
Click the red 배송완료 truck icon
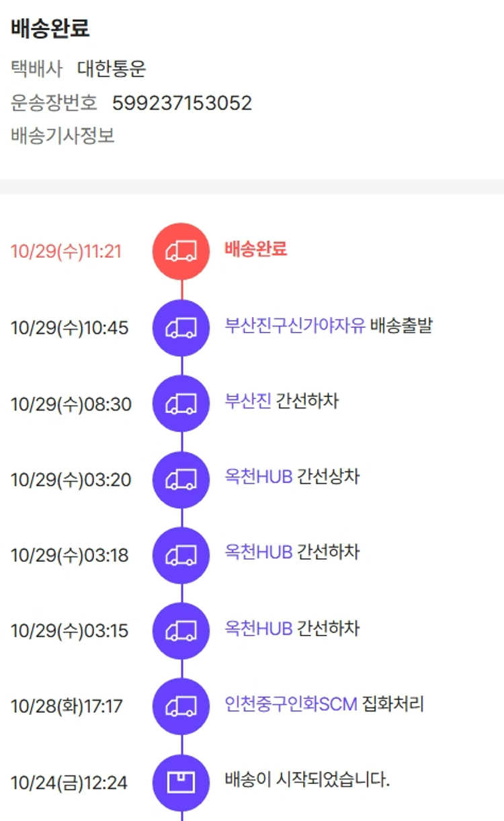point(181,251)
